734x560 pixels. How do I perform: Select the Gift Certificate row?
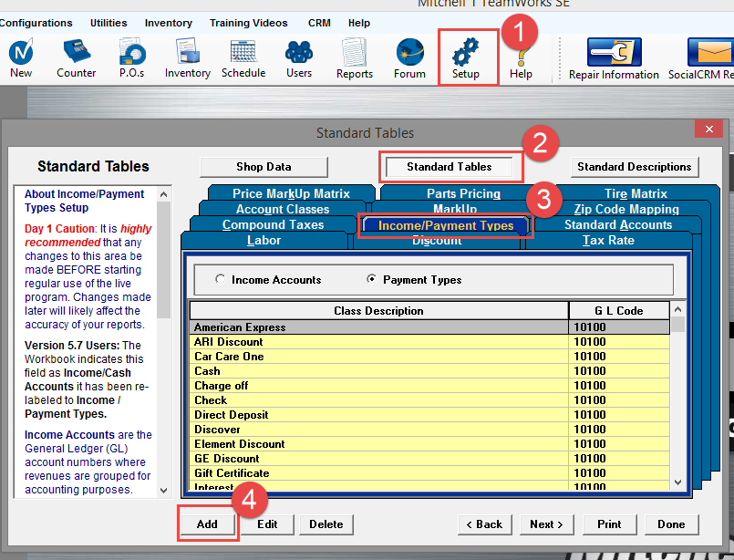429,472
